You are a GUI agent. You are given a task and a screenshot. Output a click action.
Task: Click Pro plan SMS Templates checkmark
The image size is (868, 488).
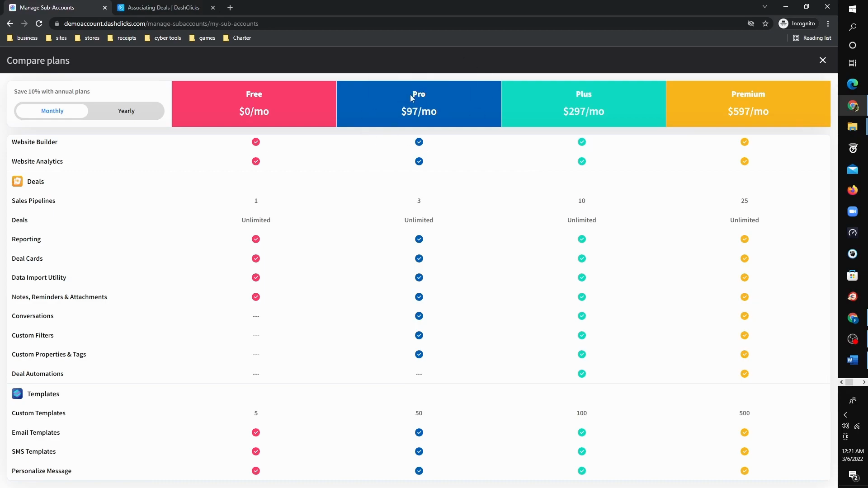click(x=419, y=451)
